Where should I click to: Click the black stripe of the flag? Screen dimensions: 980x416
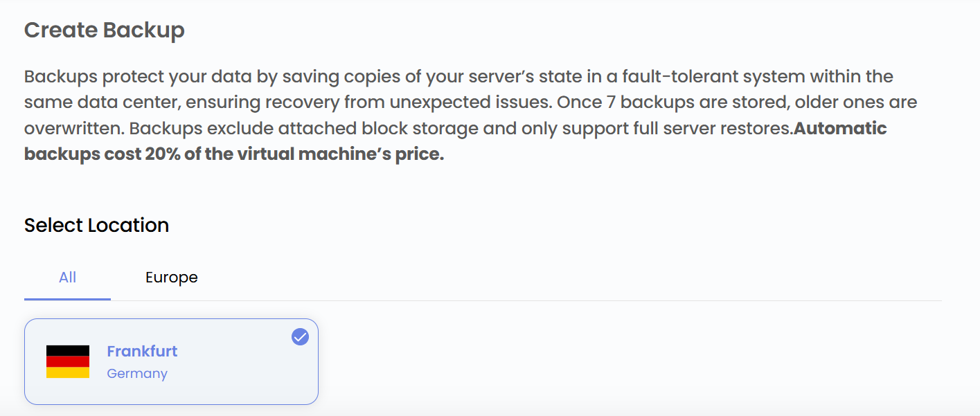[x=68, y=350]
